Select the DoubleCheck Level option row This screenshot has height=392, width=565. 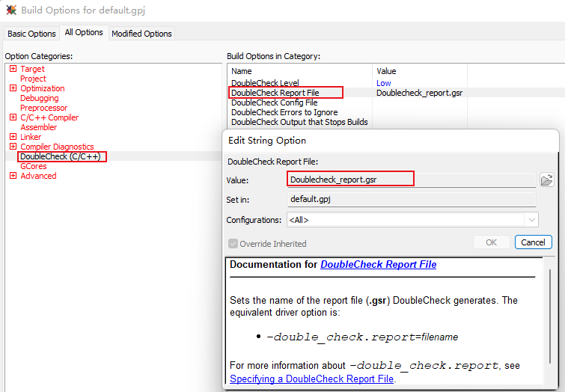click(265, 83)
